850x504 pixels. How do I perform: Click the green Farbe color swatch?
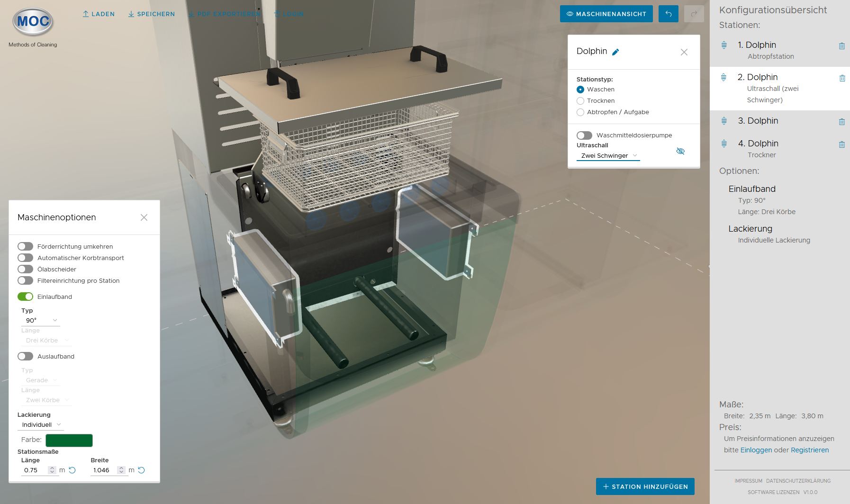69,440
